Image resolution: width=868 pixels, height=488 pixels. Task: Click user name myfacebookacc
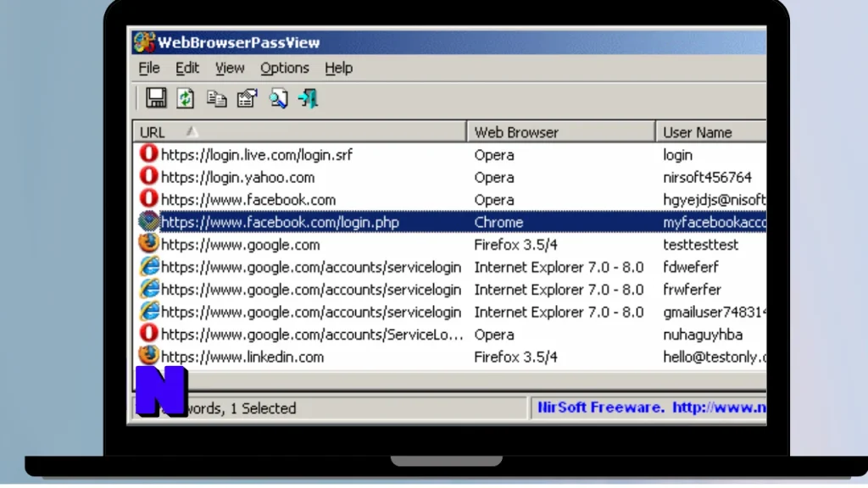tap(715, 223)
